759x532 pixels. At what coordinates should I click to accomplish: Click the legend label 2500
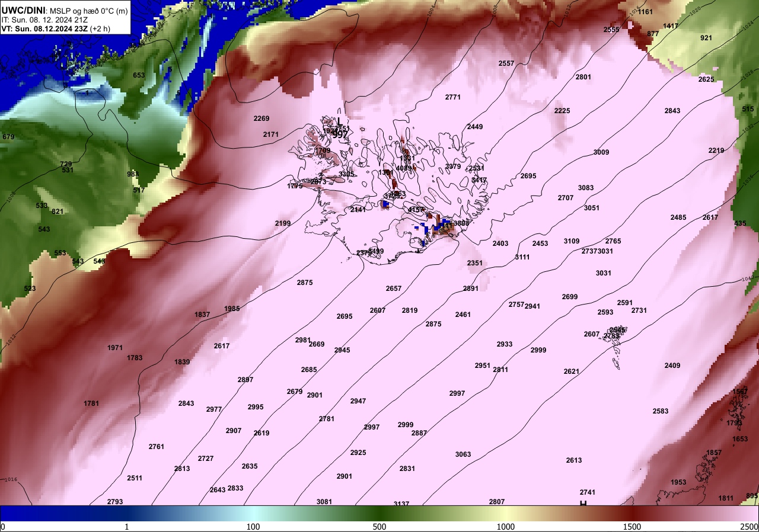coord(750,527)
